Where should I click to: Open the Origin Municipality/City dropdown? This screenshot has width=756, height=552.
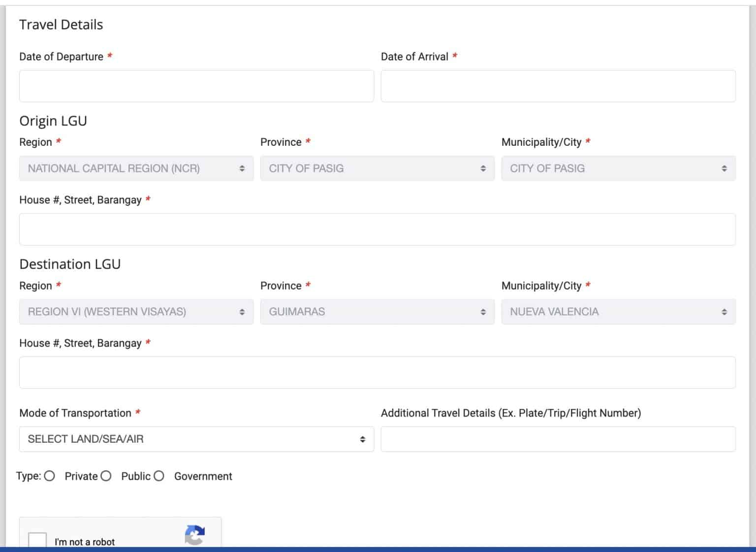pyautogui.click(x=618, y=168)
